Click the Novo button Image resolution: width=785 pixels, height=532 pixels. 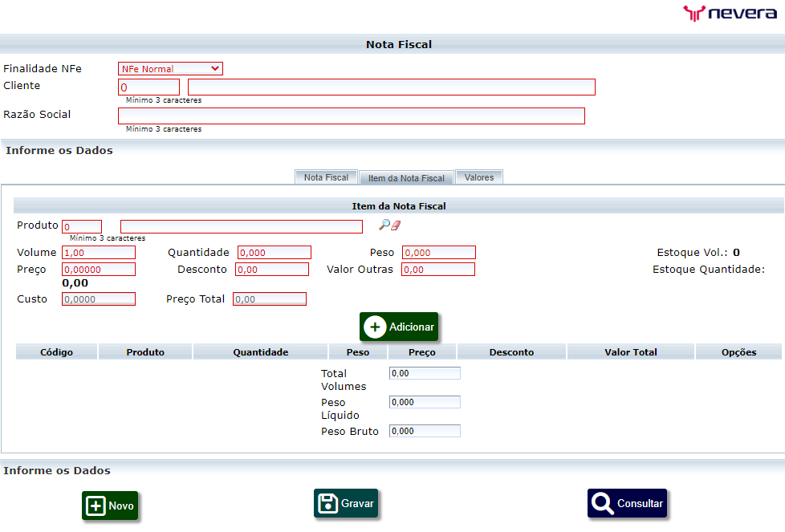point(110,506)
